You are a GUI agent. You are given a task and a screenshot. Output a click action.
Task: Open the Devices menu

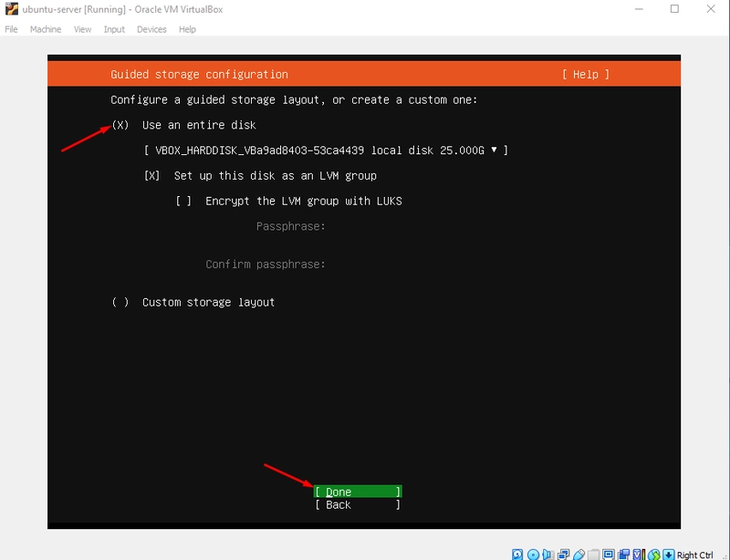[151, 29]
